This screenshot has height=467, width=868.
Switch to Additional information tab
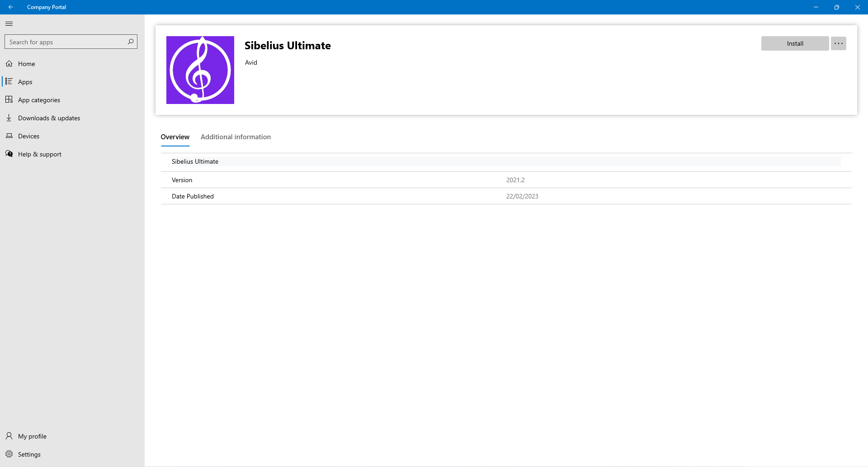[236, 137]
